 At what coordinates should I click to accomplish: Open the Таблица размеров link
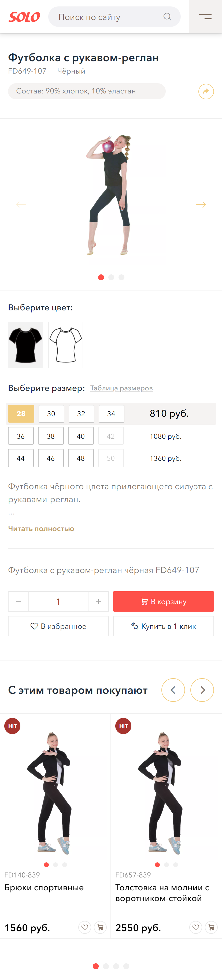click(121, 388)
